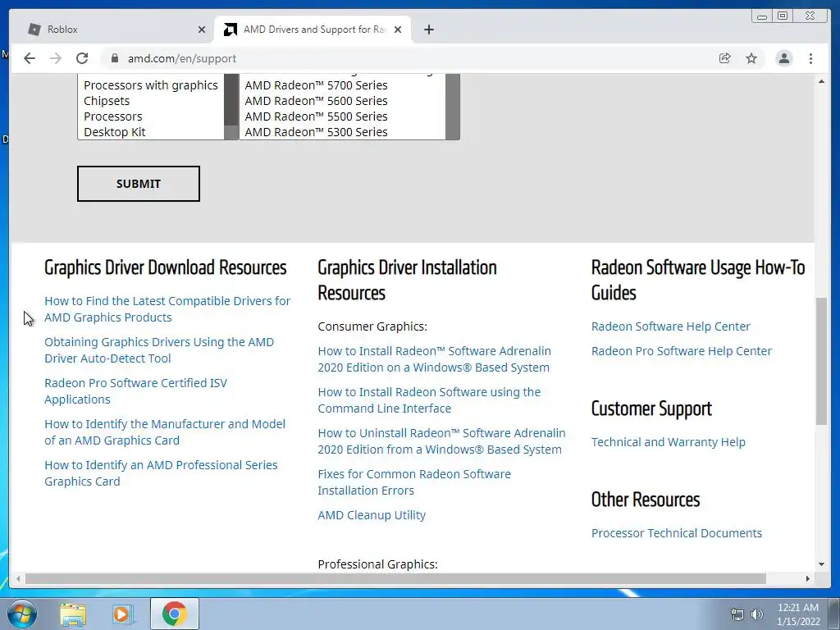Click the taskbar clock showing 12:21 AM
Image resolution: width=840 pixels, height=630 pixels.
click(798, 614)
